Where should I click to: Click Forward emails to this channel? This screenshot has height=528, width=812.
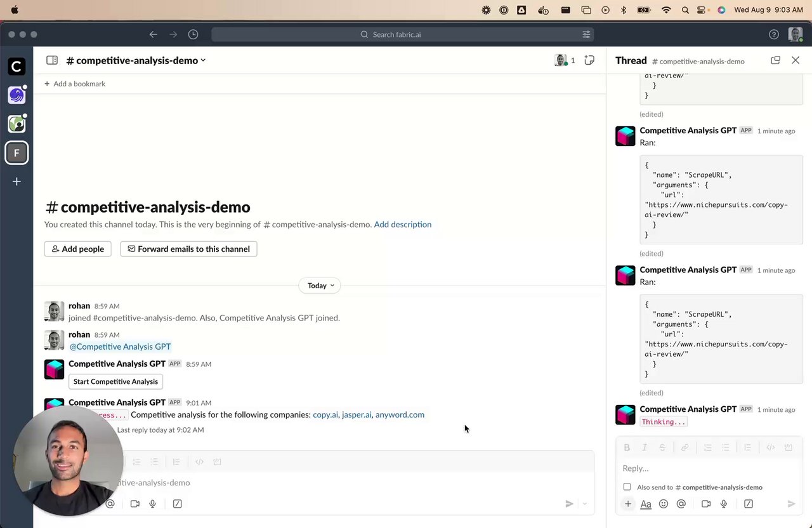(x=188, y=249)
